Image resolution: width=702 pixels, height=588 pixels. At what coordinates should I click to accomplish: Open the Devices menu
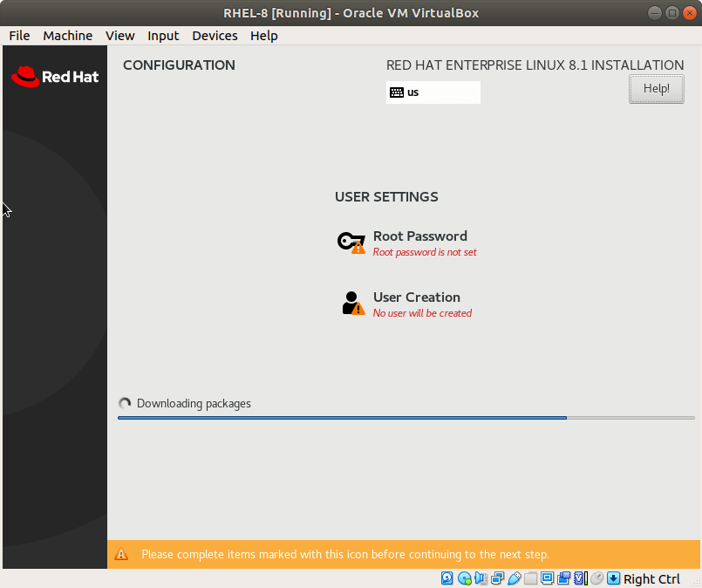pos(215,36)
